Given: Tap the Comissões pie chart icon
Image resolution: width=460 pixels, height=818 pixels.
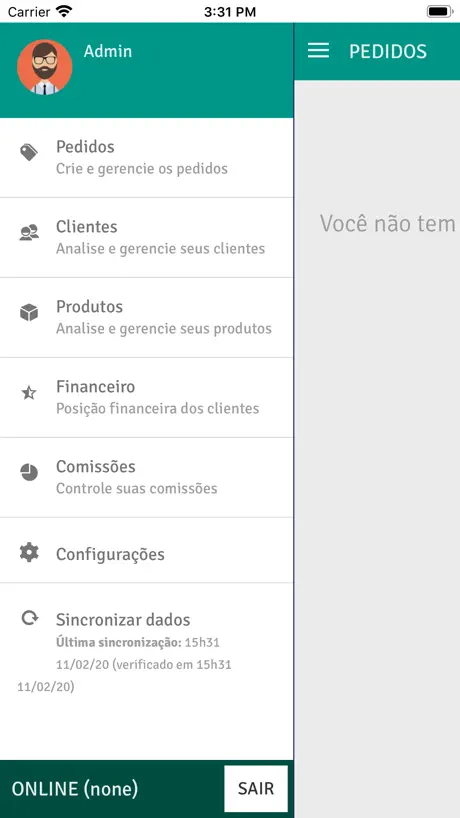Looking at the screenshot, I should [x=29, y=472].
